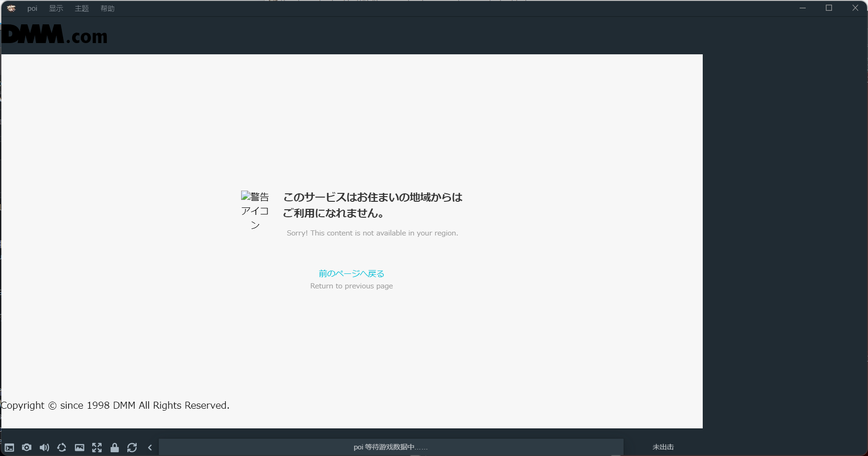Take a screenshot with the camera icon

pyautogui.click(x=27, y=448)
